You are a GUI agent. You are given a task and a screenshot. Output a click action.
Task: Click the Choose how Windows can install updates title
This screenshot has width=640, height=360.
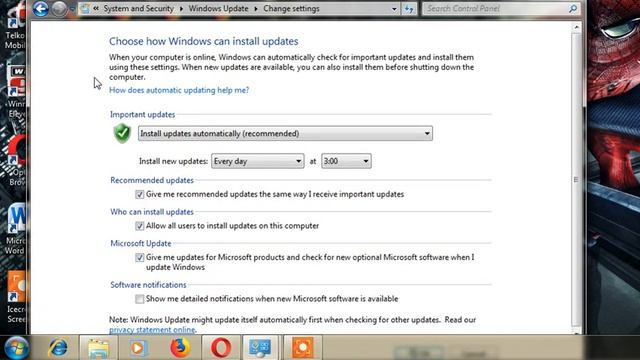coord(204,42)
